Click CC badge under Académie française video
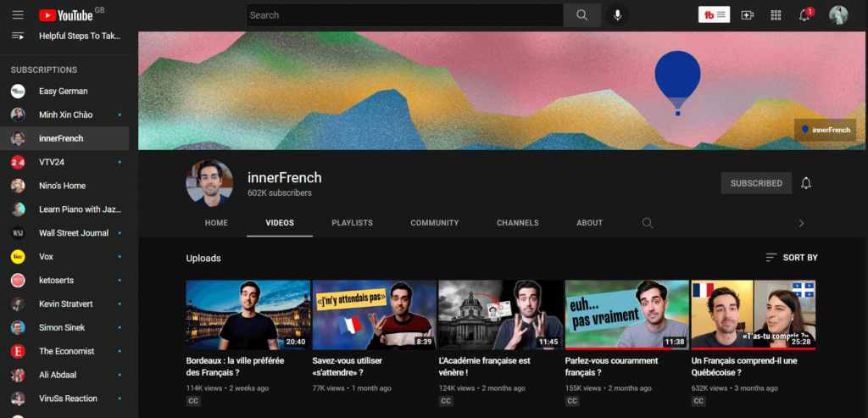Image resolution: width=868 pixels, height=418 pixels. (446, 401)
